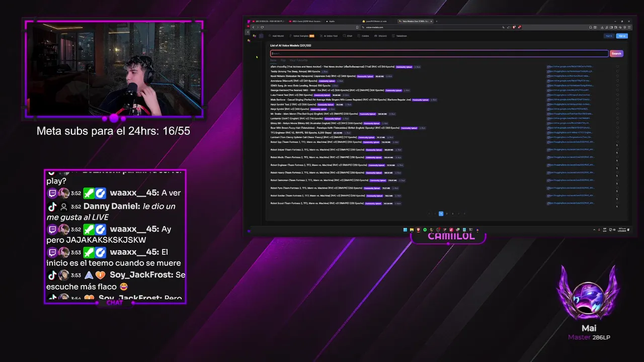Click the Sign Up button
The width and height of the screenshot is (644, 362).
pyautogui.click(x=622, y=36)
